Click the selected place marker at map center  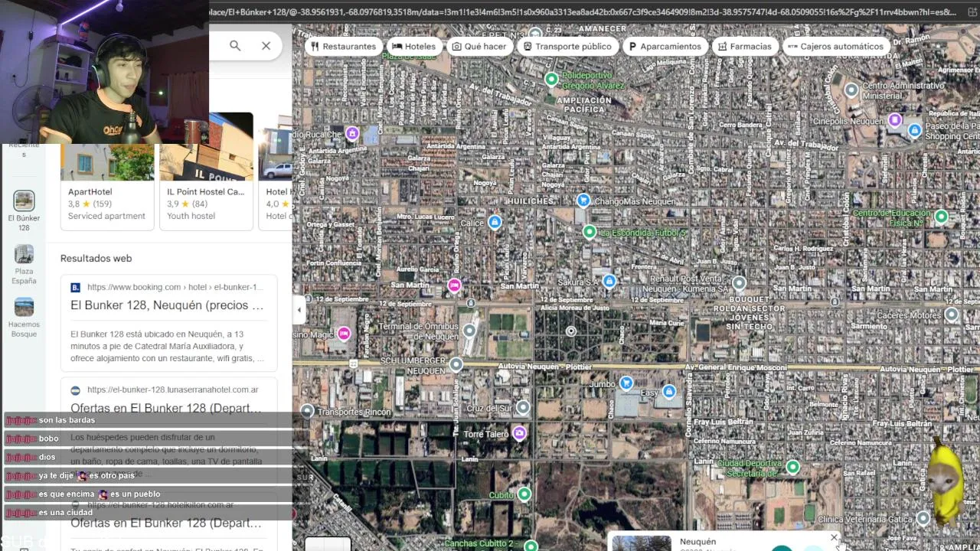[x=570, y=331]
